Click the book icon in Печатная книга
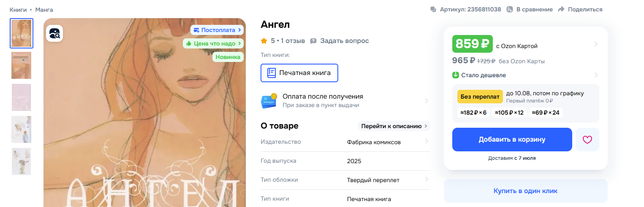The height and width of the screenshot is (207, 644). click(272, 73)
